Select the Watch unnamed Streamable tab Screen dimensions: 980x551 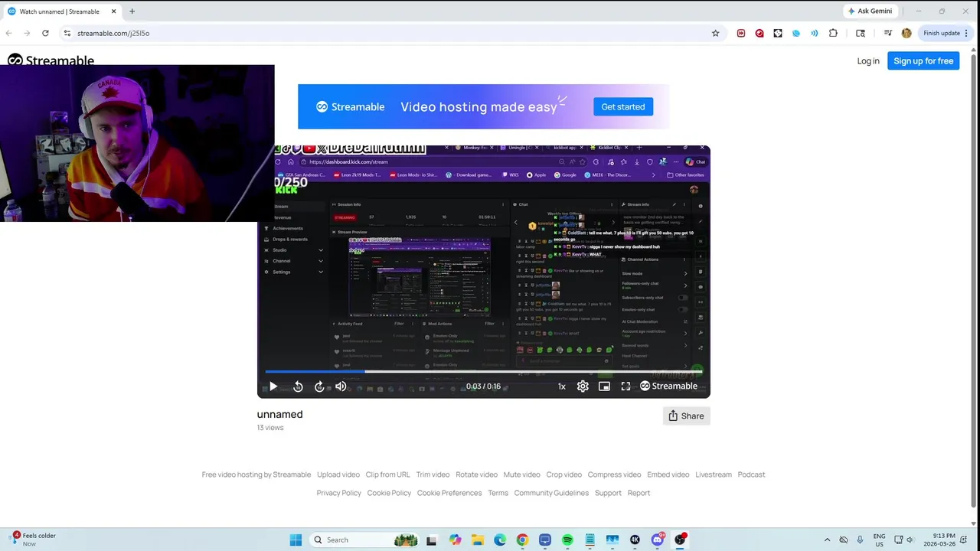click(x=60, y=11)
